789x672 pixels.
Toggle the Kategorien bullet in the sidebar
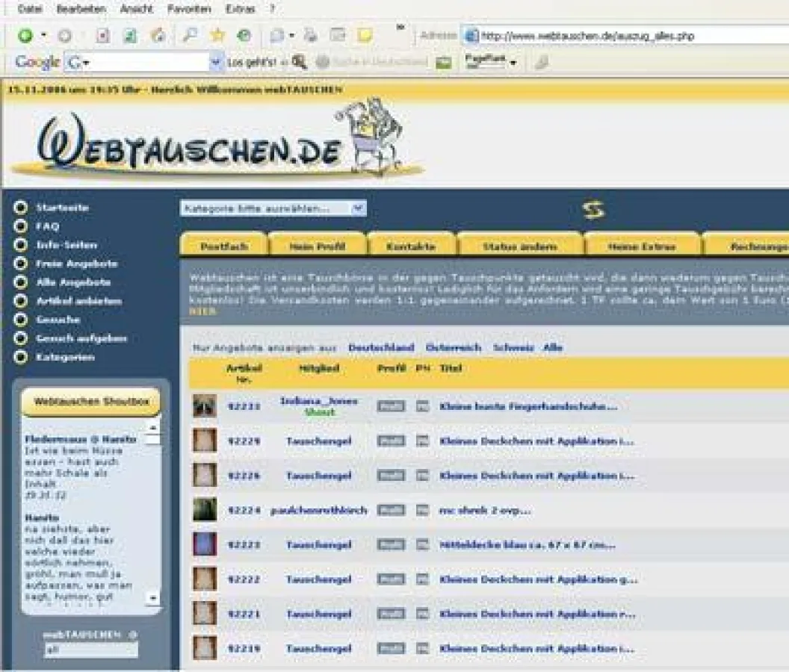click(x=22, y=358)
